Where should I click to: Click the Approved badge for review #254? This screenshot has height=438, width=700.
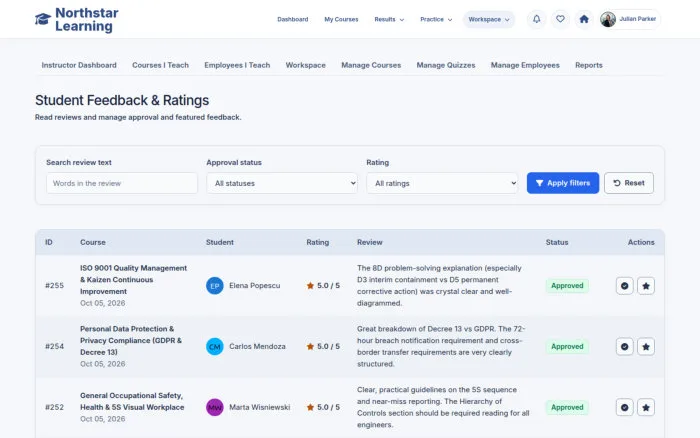[567, 346]
